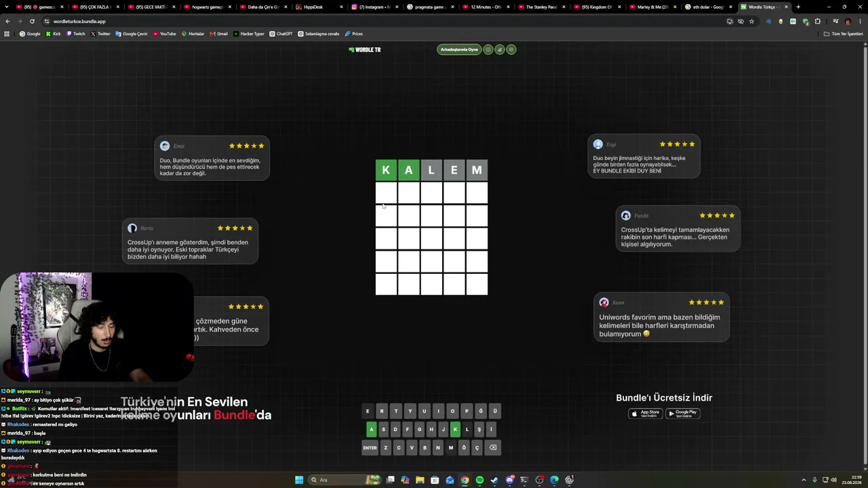
Task: Click the Wordle TR logo
Action: (365, 49)
